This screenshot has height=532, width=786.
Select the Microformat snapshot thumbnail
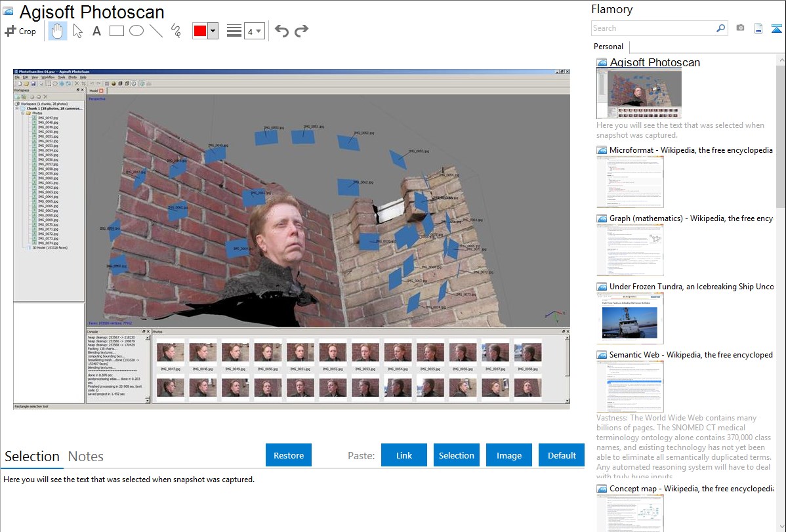(630, 182)
